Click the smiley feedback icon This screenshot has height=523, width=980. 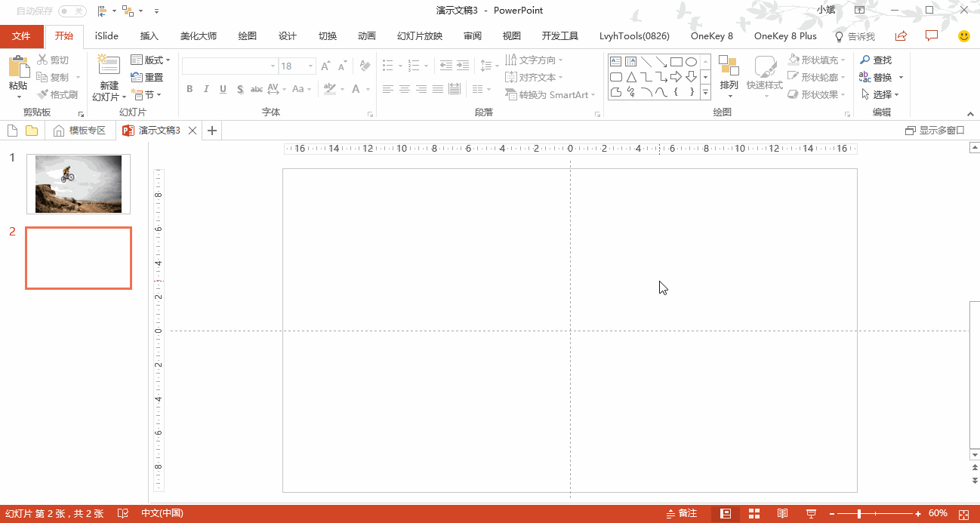click(963, 36)
